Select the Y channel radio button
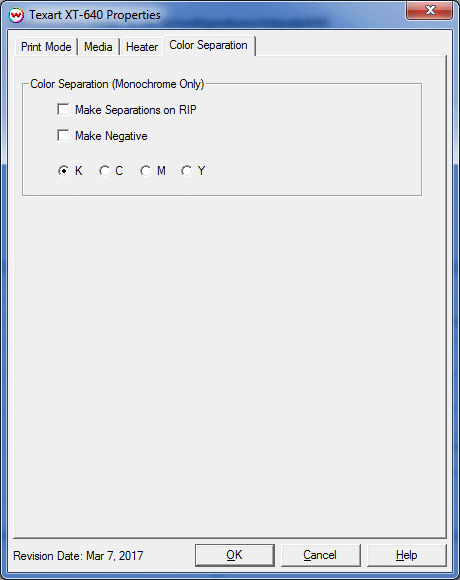Viewport: 460px width, 580px height. tap(186, 171)
